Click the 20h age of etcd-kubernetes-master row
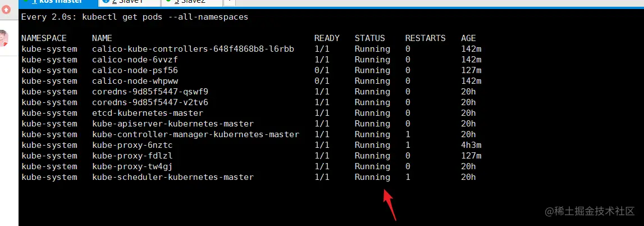Screen dimensions: 644x226 tap(468, 113)
